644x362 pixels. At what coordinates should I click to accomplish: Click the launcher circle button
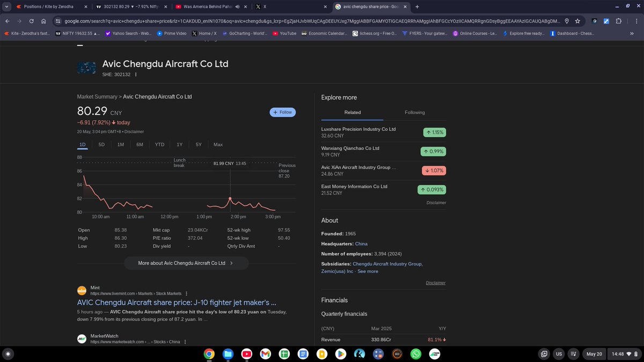coord(8,354)
